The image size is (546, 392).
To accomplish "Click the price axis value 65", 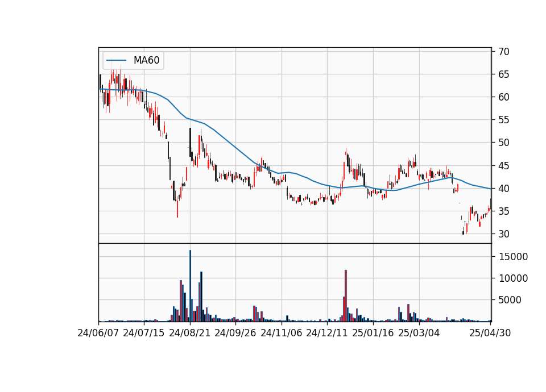I will click(x=504, y=74).
